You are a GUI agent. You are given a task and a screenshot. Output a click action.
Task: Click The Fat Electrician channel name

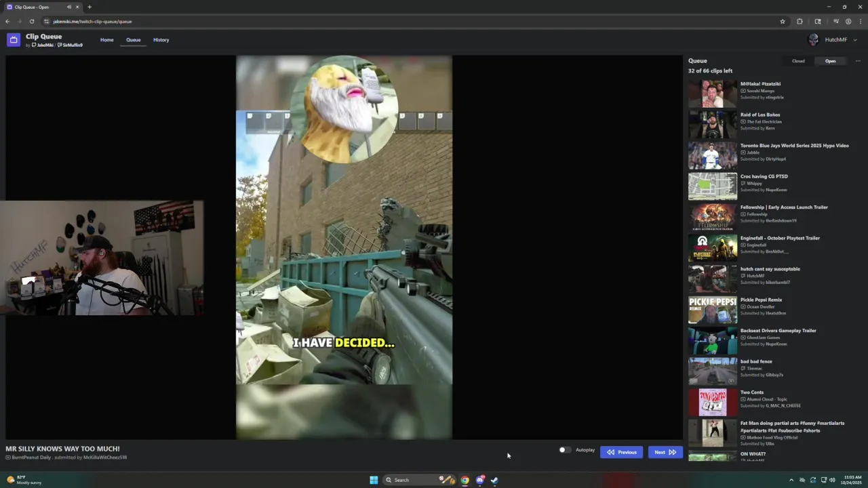[764, 121]
